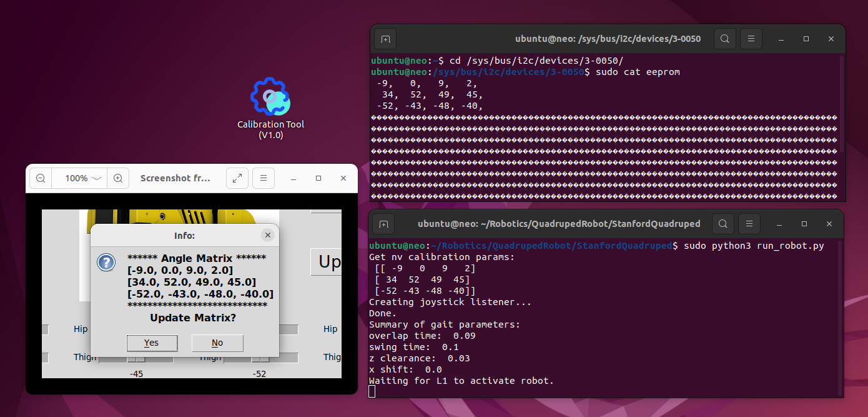868x417 pixels.
Task: Click the 'overlap time: 0.09' line
Action: click(x=422, y=336)
